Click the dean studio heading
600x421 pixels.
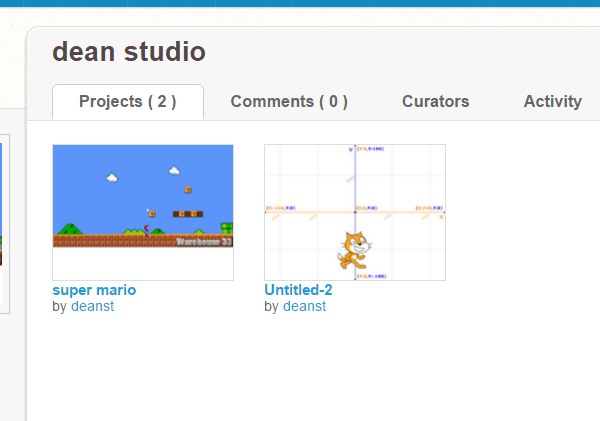[129, 52]
